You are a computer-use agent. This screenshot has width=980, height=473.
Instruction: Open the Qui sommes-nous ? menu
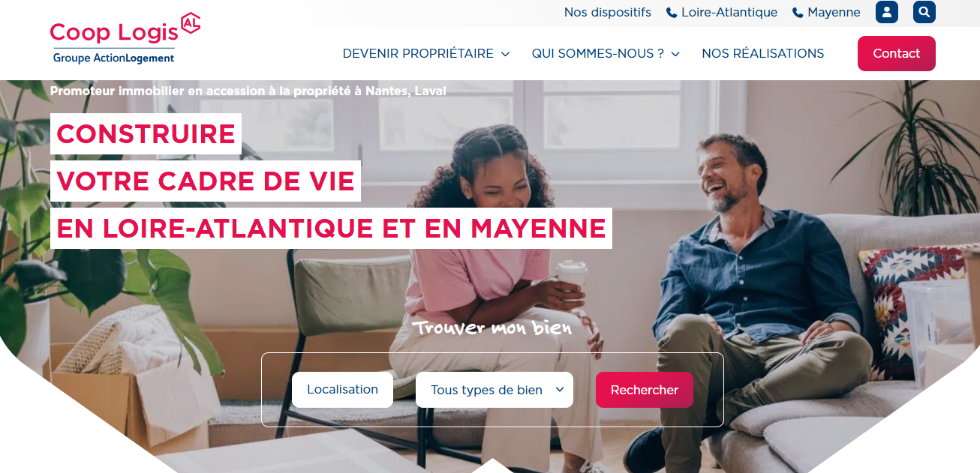click(598, 53)
